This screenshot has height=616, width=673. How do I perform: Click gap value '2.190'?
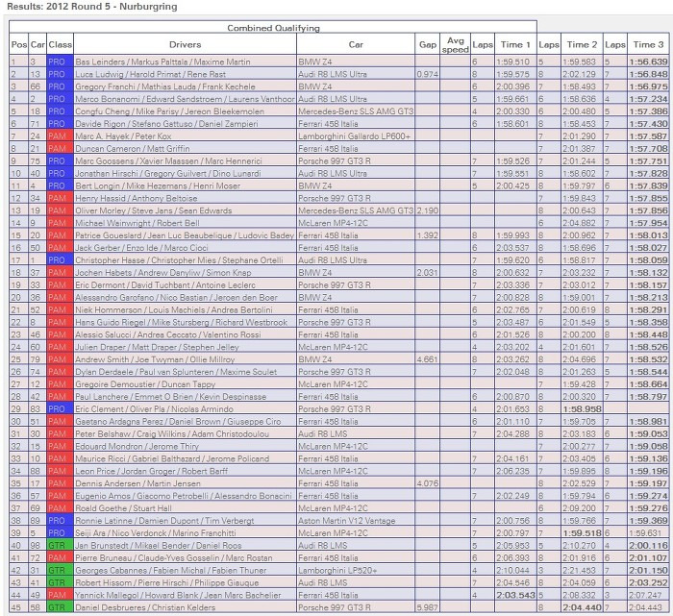pyautogui.click(x=427, y=210)
